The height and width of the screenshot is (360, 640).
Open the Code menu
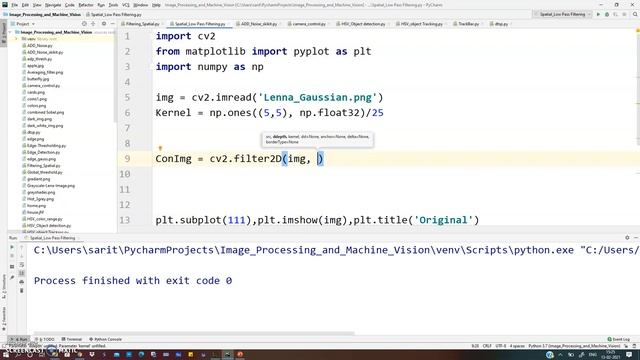[70, 5]
